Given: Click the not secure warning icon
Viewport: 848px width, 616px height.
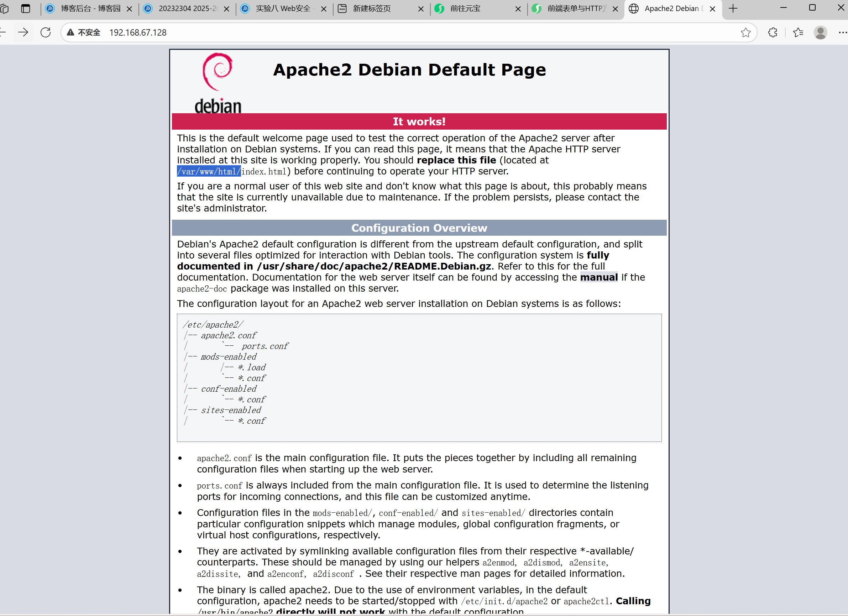Looking at the screenshot, I should point(70,32).
